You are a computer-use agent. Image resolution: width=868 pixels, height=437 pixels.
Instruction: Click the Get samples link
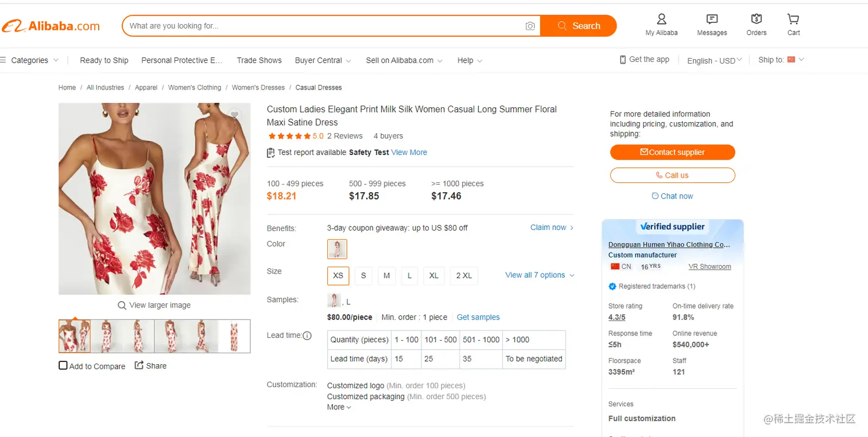(x=478, y=317)
